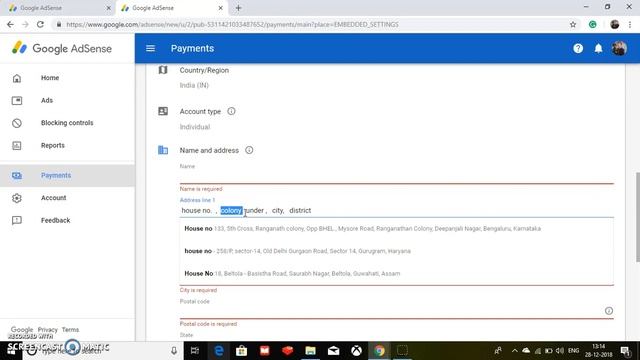Open the Google link in footer
This screenshot has width=640, height=360.
click(x=22, y=329)
